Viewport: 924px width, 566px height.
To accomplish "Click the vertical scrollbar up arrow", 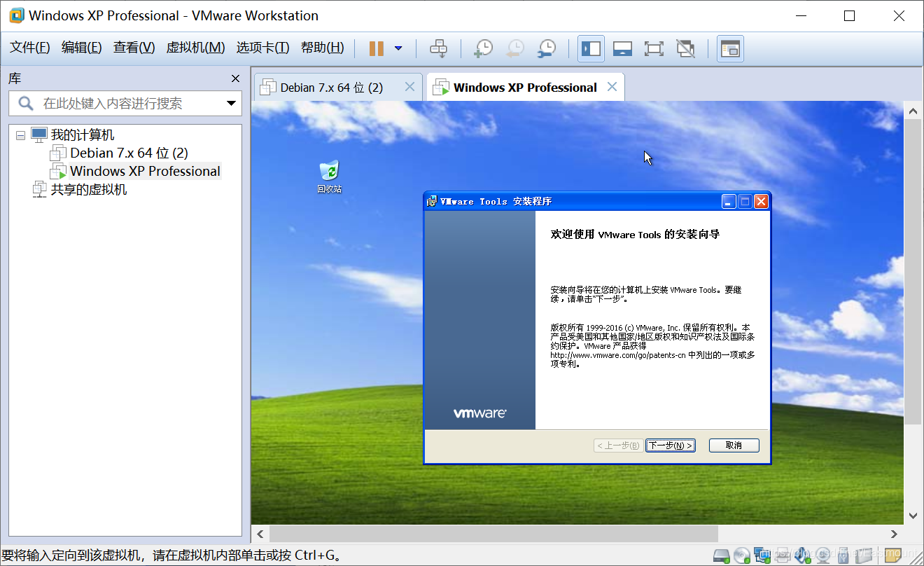I will 913,111.
